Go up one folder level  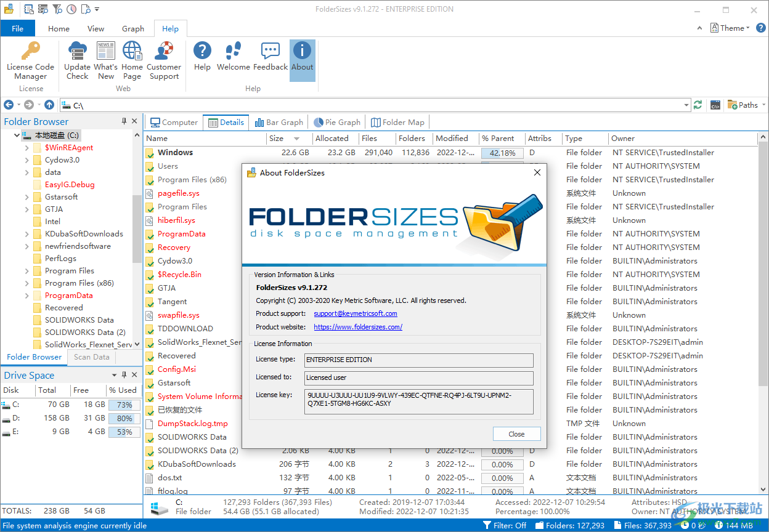[x=49, y=105]
